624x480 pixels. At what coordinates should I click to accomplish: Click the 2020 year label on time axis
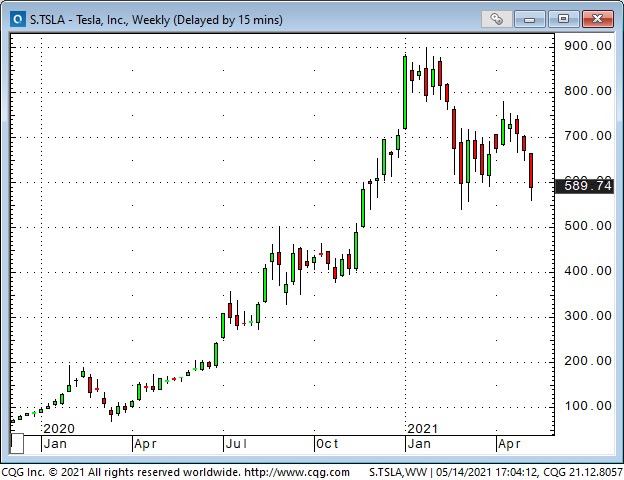(59, 428)
